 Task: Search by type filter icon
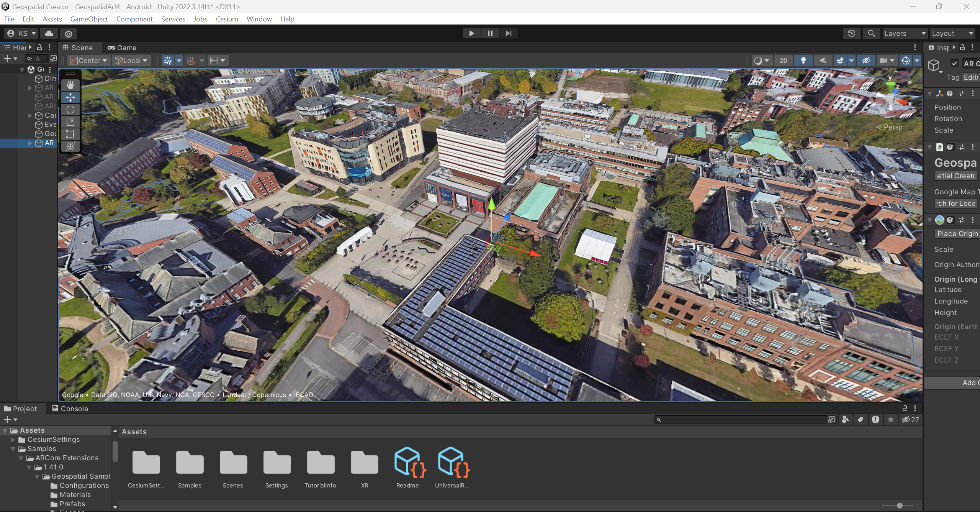(845, 420)
